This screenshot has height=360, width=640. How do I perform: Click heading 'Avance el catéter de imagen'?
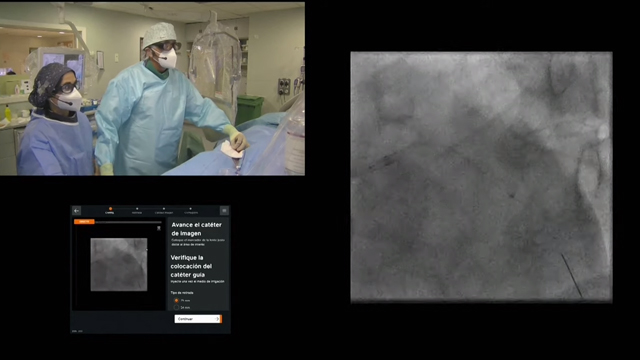click(196, 229)
